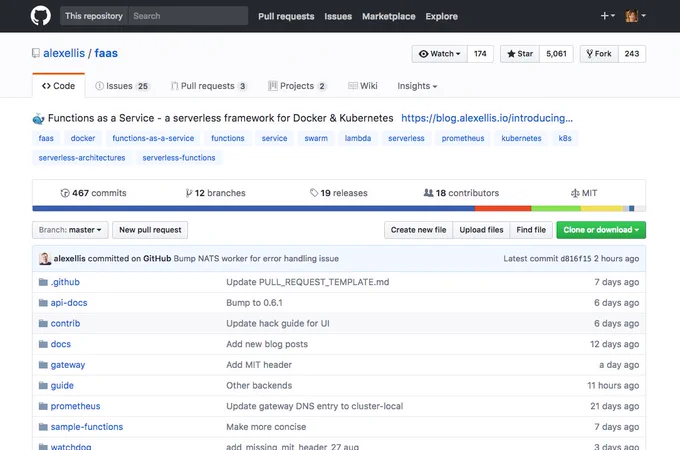Open 'This repository' search scope selector
Image resolution: width=680 pixels, height=450 pixels.
click(94, 16)
